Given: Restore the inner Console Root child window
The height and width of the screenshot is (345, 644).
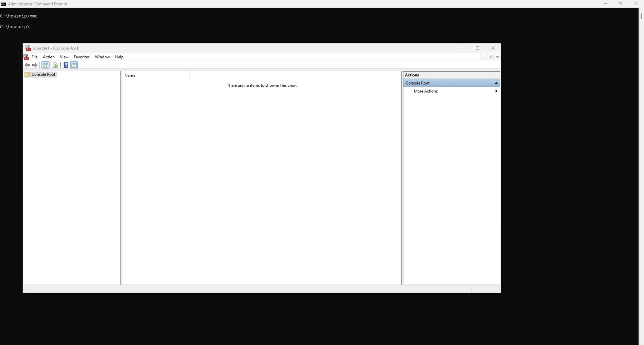Looking at the screenshot, I should coord(491,57).
